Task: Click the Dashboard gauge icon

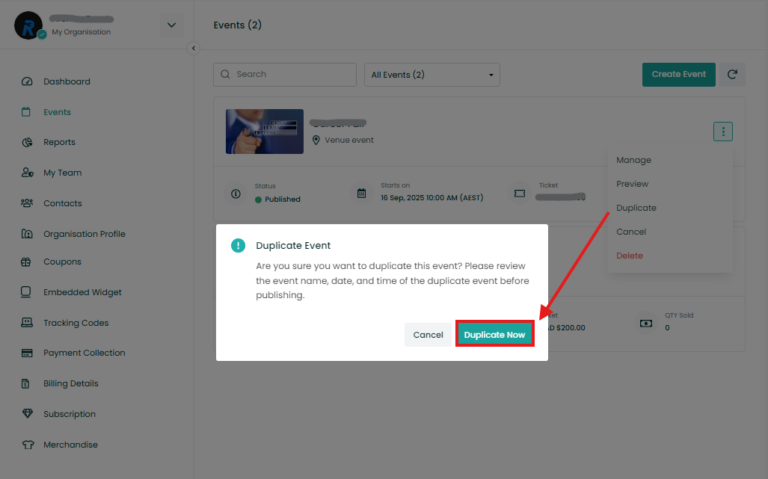Action: tap(27, 82)
